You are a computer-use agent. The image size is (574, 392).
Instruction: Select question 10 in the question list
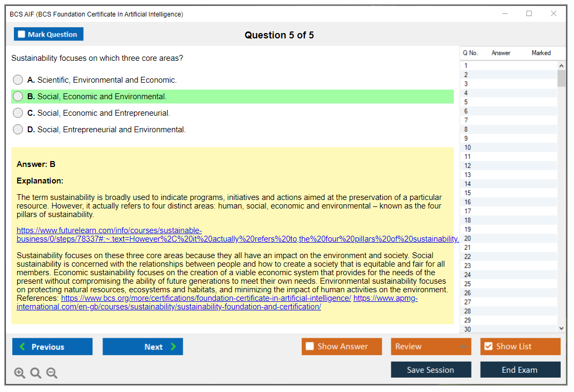coord(468,148)
